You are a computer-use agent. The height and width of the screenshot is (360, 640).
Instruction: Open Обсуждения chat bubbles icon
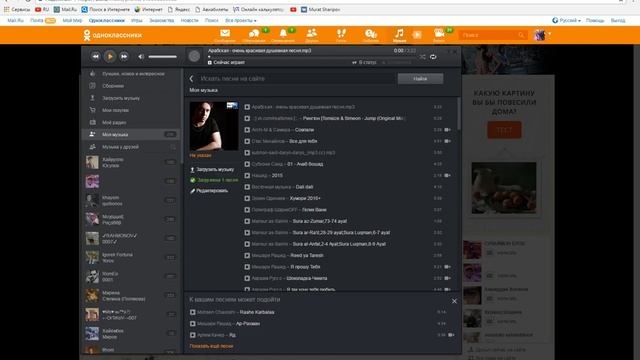[x=254, y=35]
